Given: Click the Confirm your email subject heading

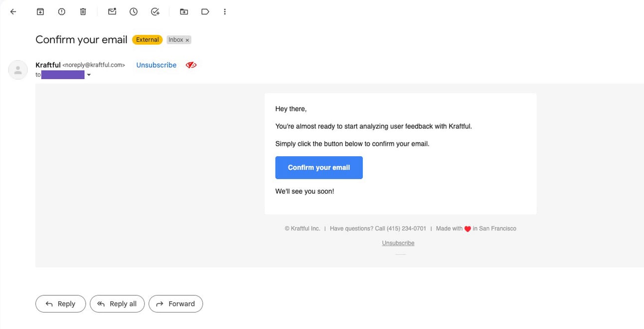Looking at the screenshot, I should tap(81, 40).
